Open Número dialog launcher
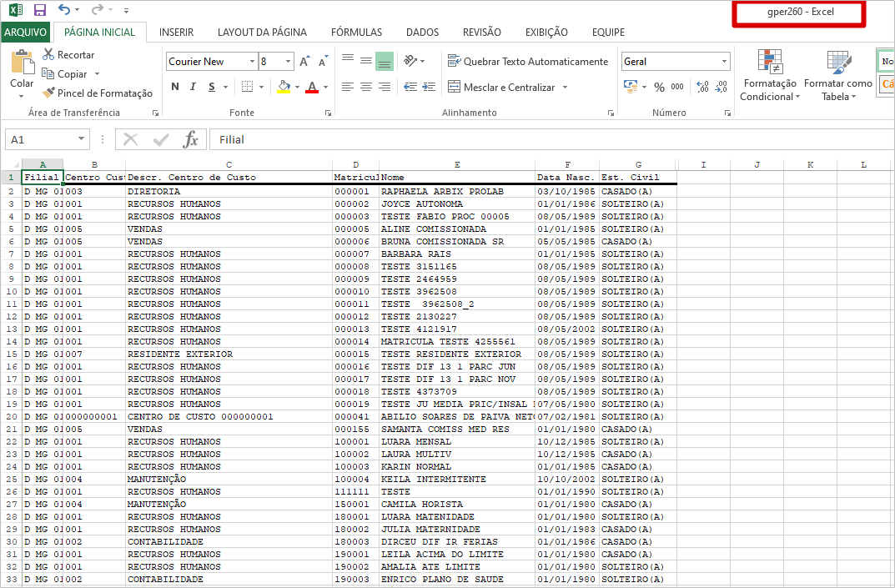The height and width of the screenshot is (588, 895). pyautogui.click(x=727, y=113)
